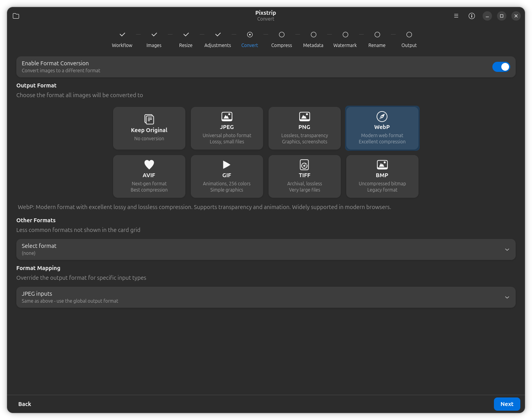The height and width of the screenshot is (420, 532).
Task: Go to the Watermark step
Action: pyautogui.click(x=345, y=39)
